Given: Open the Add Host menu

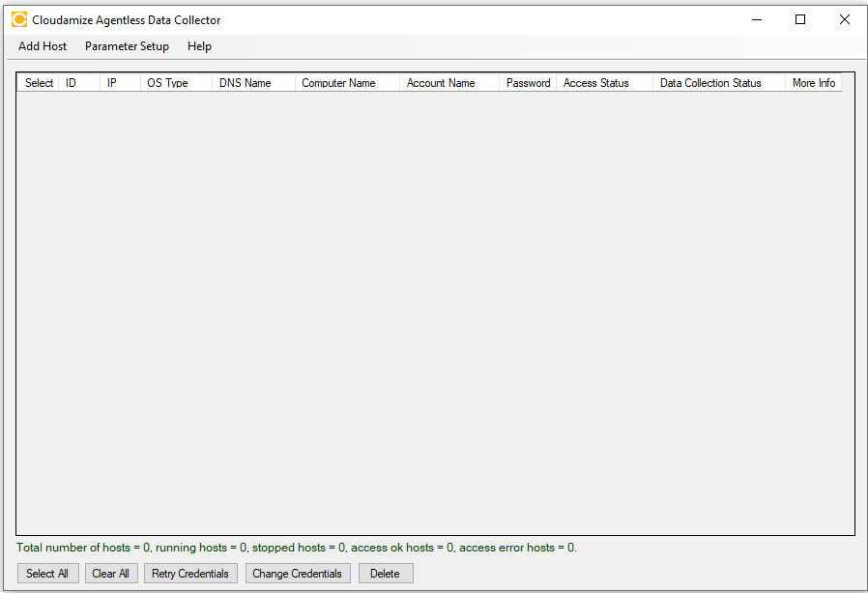Looking at the screenshot, I should click(x=43, y=46).
